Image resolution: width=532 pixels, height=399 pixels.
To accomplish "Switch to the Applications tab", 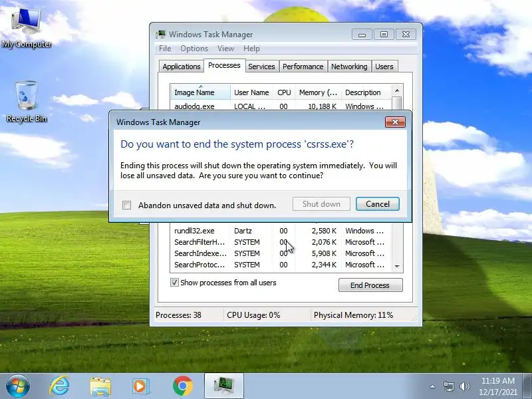I will [x=181, y=66].
